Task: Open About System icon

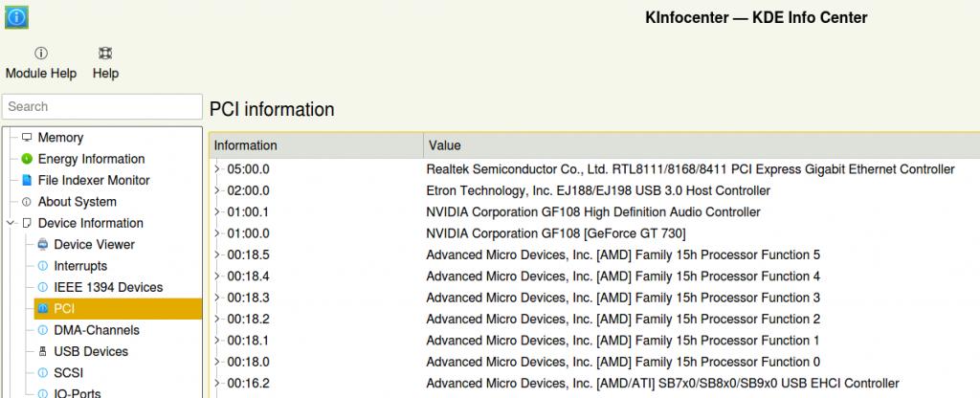Action: point(27,202)
